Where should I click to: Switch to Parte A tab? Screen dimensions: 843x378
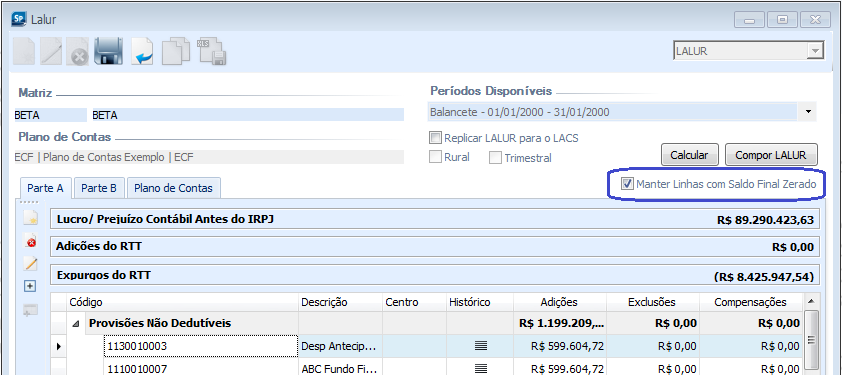click(45, 188)
